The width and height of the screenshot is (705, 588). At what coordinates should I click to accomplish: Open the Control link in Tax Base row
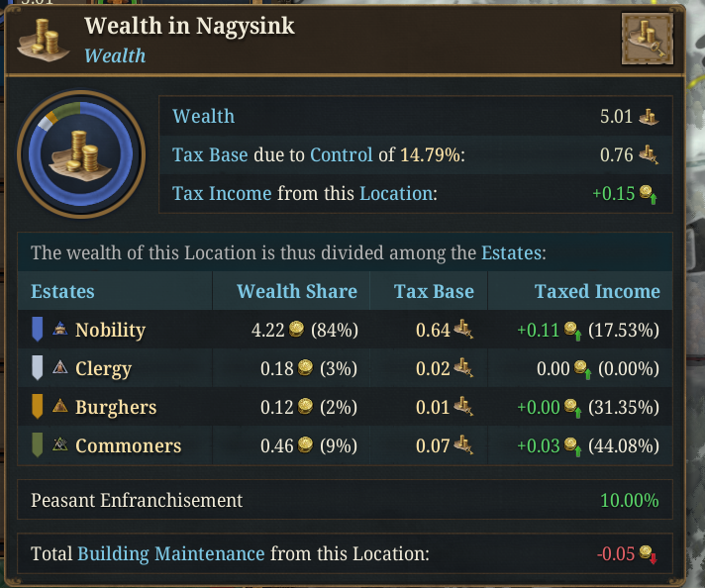click(340, 154)
